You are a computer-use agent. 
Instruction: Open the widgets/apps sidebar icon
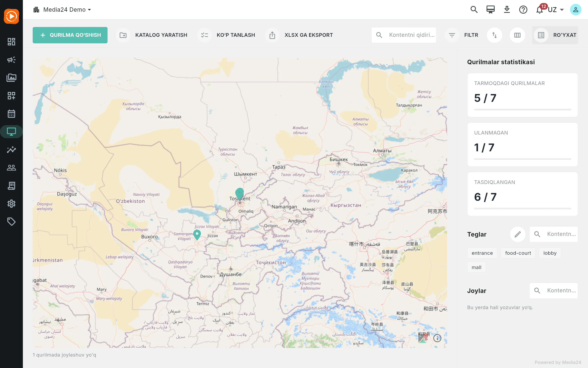click(x=11, y=96)
